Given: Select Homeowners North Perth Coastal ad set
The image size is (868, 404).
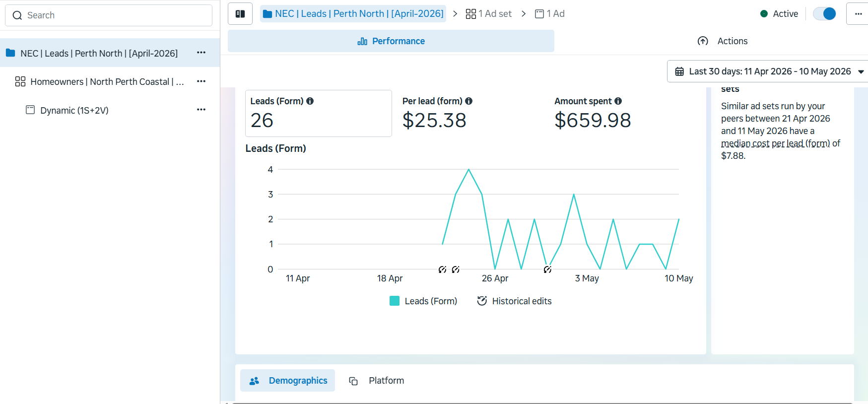Looking at the screenshot, I should 107,81.
